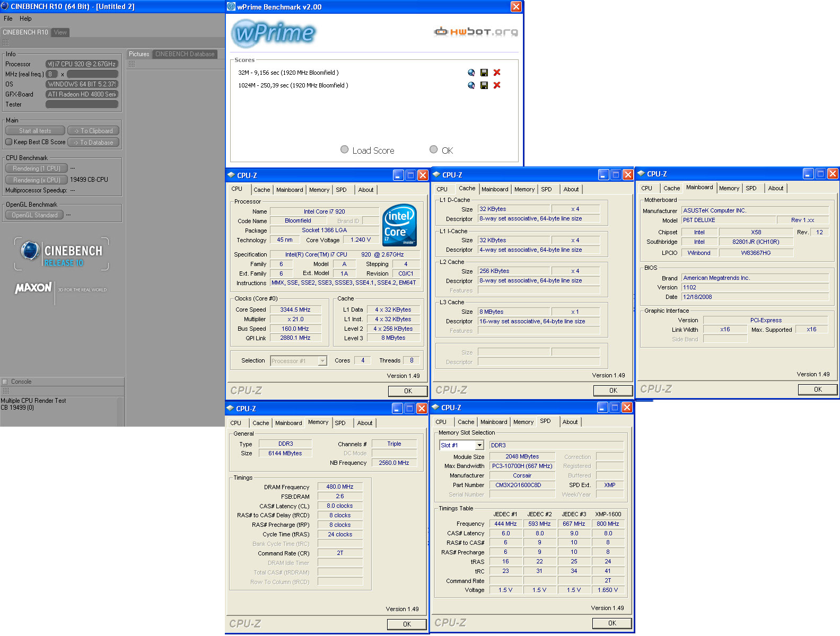Delete the 1024M wPrime score entry
This screenshot has height=636, width=840.
pos(497,85)
